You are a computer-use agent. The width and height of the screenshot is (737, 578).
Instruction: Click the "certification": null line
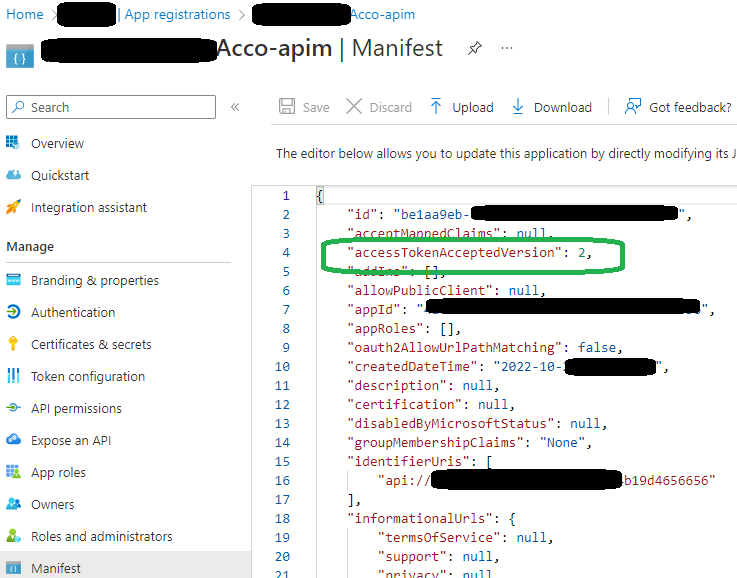[x=431, y=404]
